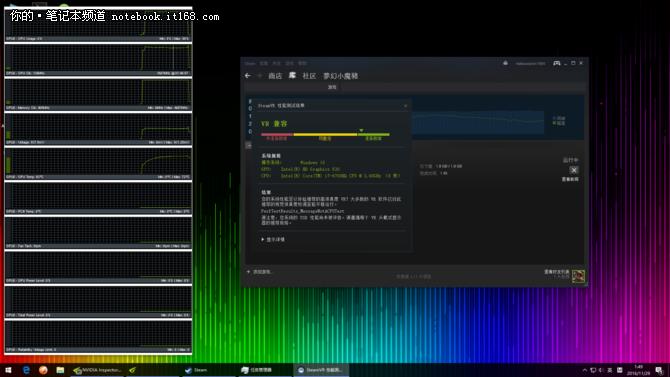Expand the 显示详情 details section
Image resolution: width=670 pixels, height=377 pixels.
click(273, 239)
